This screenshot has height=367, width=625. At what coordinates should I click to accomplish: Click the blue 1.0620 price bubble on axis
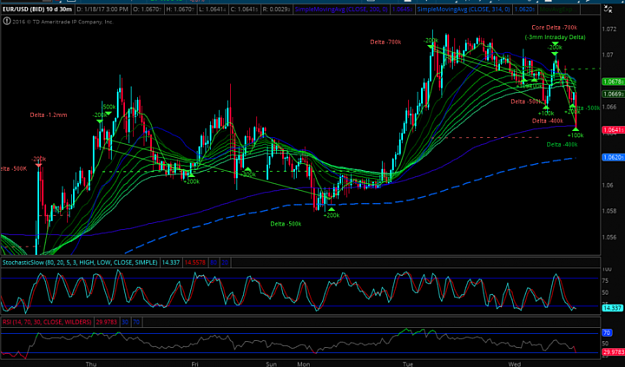pyautogui.click(x=613, y=157)
